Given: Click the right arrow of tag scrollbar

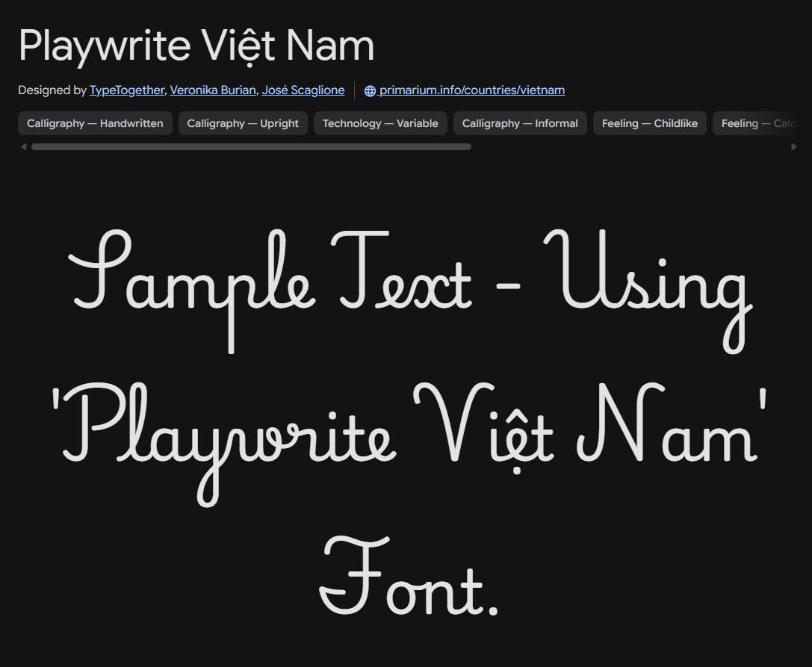Looking at the screenshot, I should point(794,147).
